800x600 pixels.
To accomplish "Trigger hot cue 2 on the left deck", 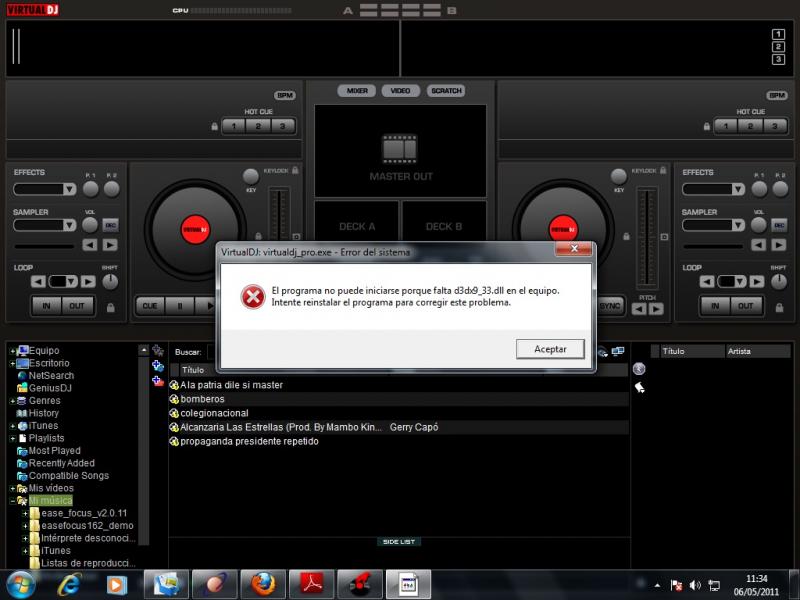I will [x=258, y=126].
